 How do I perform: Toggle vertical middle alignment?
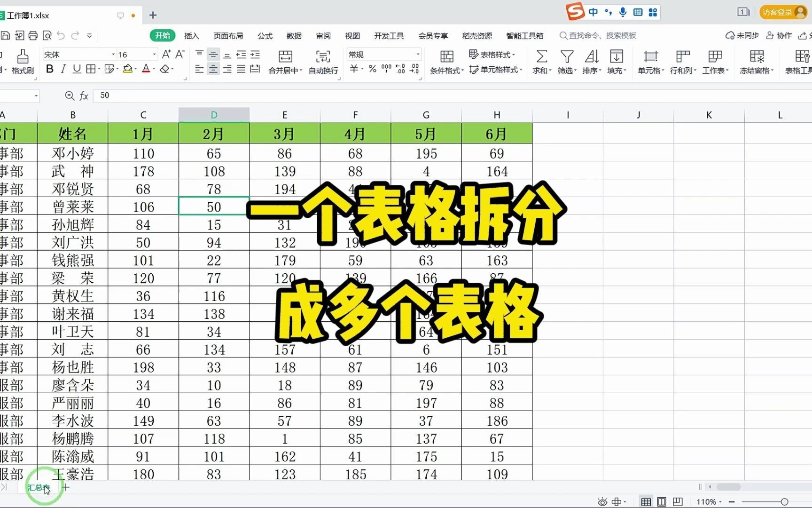coord(213,54)
